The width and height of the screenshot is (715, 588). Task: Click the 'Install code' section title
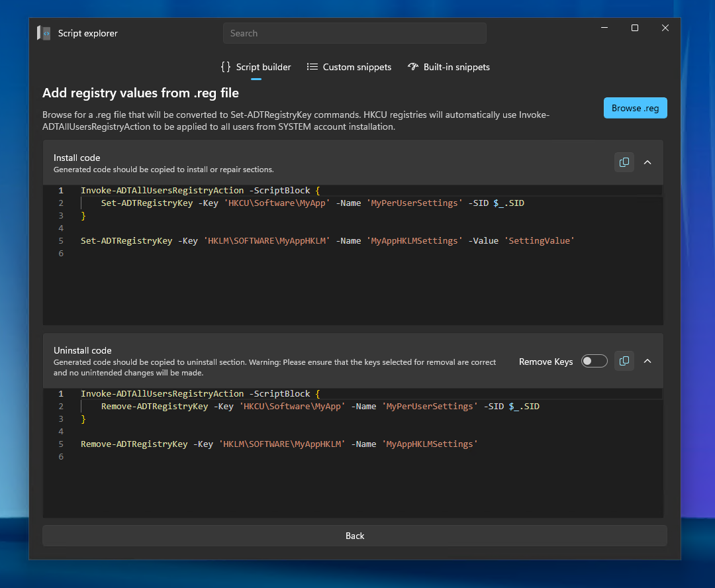pos(77,158)
